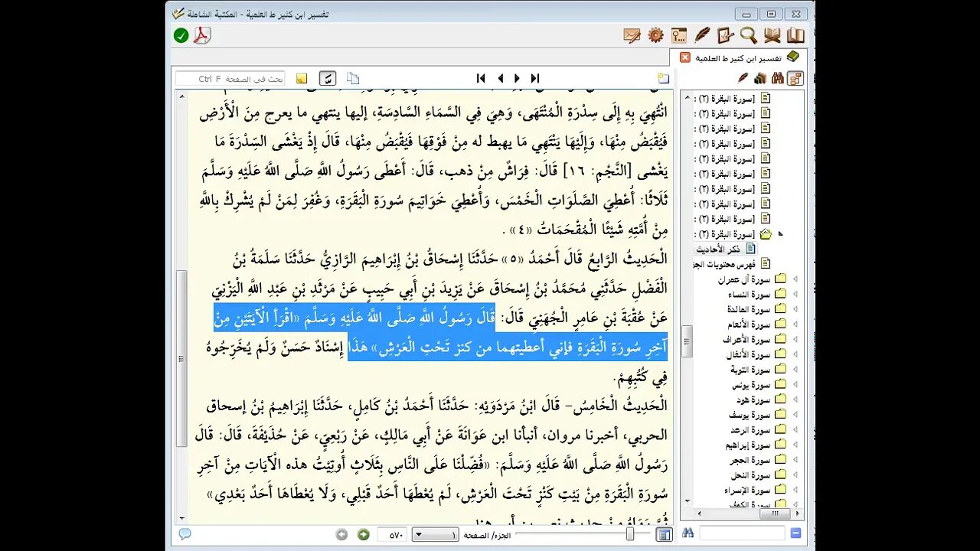Click the copy pages icon in toolbar

(353, 78)
